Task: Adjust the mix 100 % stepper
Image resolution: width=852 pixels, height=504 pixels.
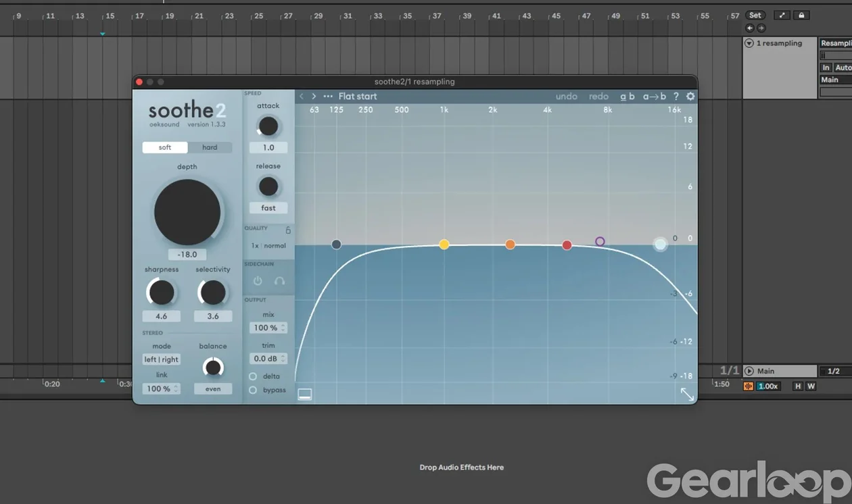Action: tap(268, 328)
